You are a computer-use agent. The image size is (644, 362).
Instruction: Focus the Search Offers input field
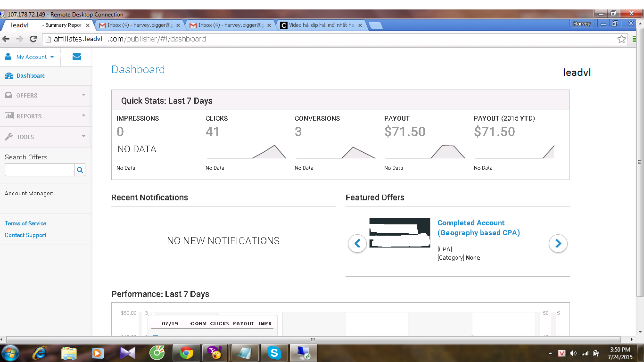click(40, 170)
